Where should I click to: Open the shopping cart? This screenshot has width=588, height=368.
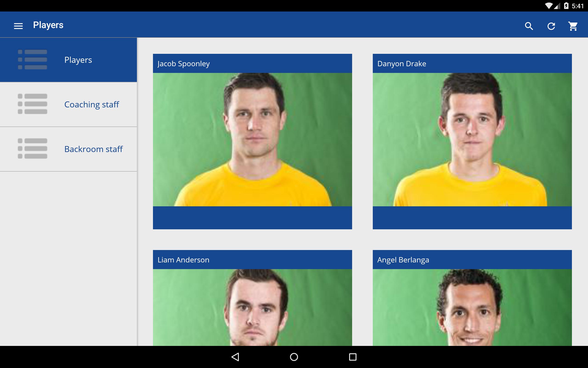click(573, 26)
